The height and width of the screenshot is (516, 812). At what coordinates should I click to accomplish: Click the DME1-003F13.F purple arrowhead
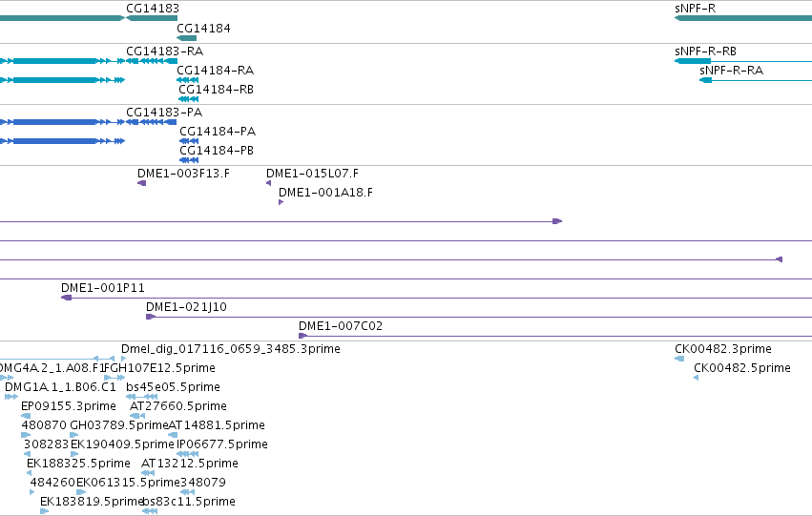point(142,183)
